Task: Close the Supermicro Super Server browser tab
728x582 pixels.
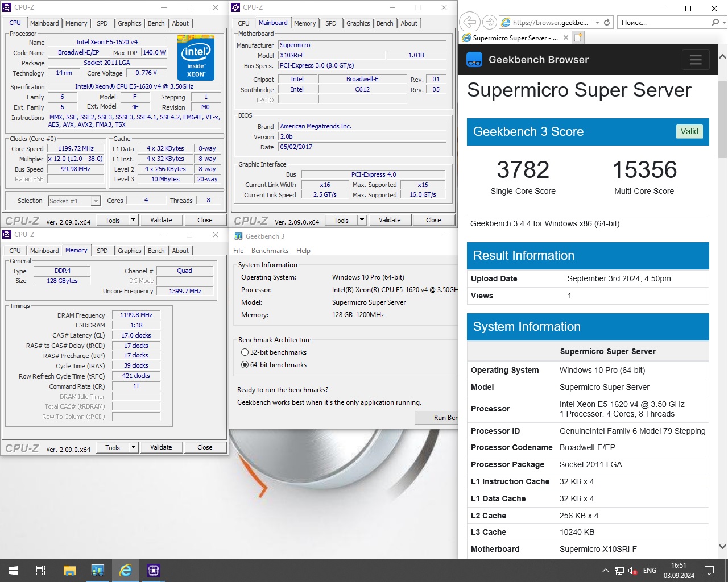Action: pos(565,38)
